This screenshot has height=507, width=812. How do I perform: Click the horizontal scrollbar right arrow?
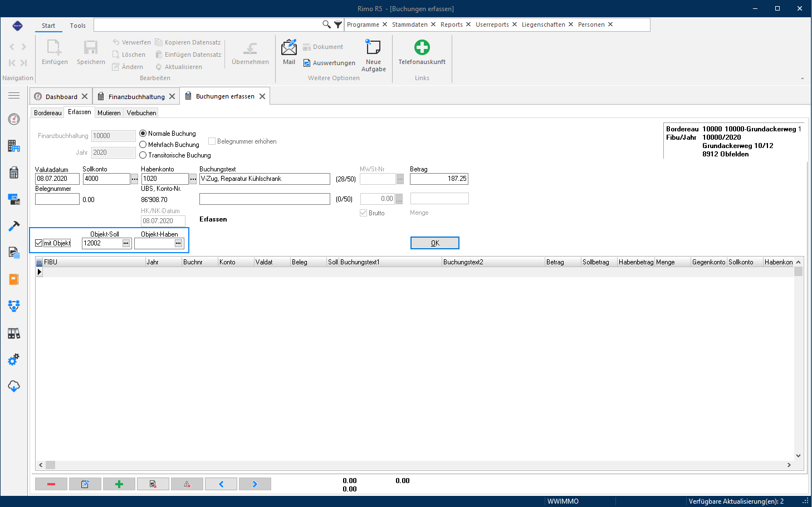pyautogui.click(x=789, y=465)
